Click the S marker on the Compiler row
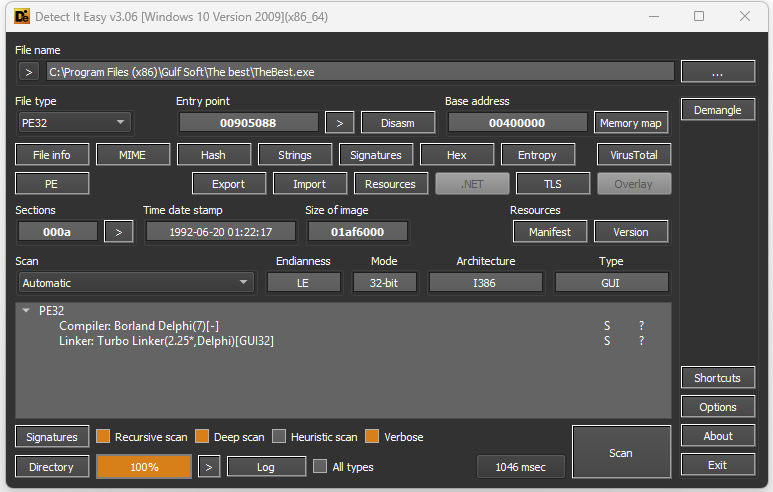The width and height of the screenshot is (773, 492). coord(607,326)
